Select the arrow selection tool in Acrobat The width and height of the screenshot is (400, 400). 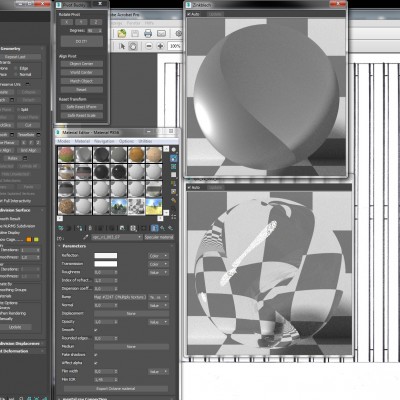122,46
